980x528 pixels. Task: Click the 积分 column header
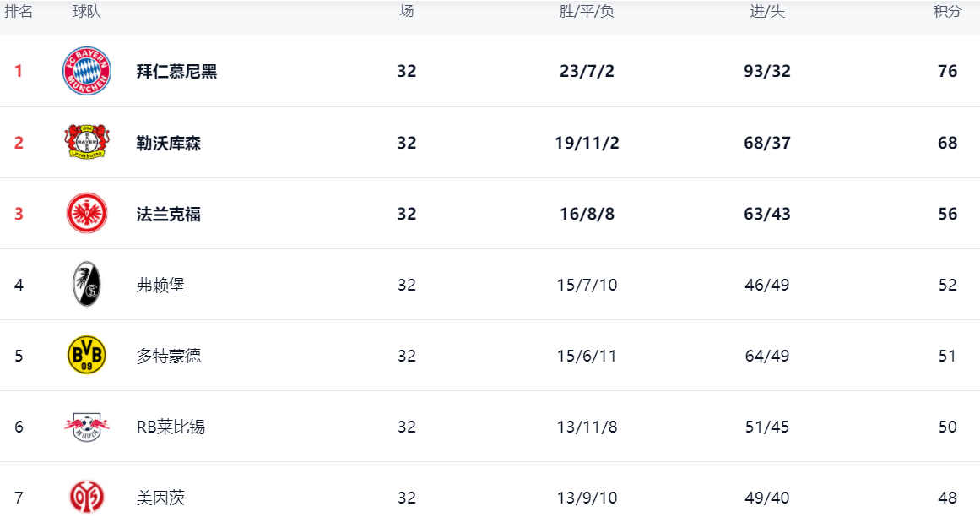coord(947,11)
